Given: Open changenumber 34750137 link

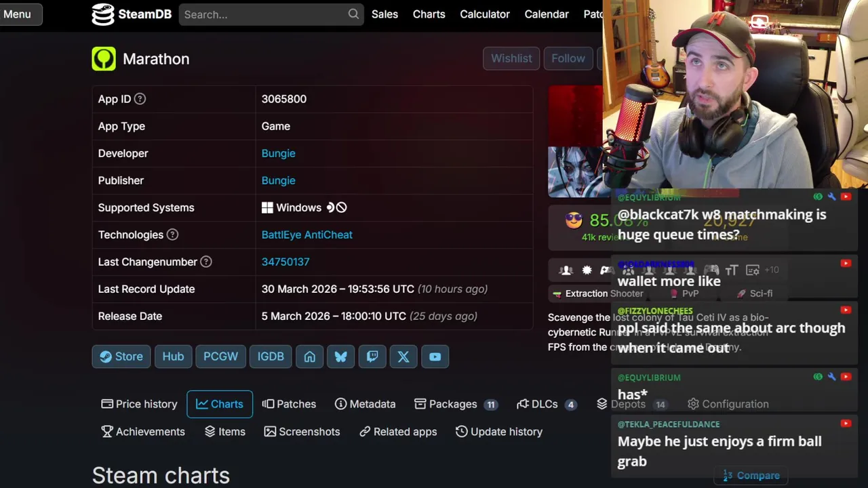Looking at the screenshot, I should click(285, 262).
